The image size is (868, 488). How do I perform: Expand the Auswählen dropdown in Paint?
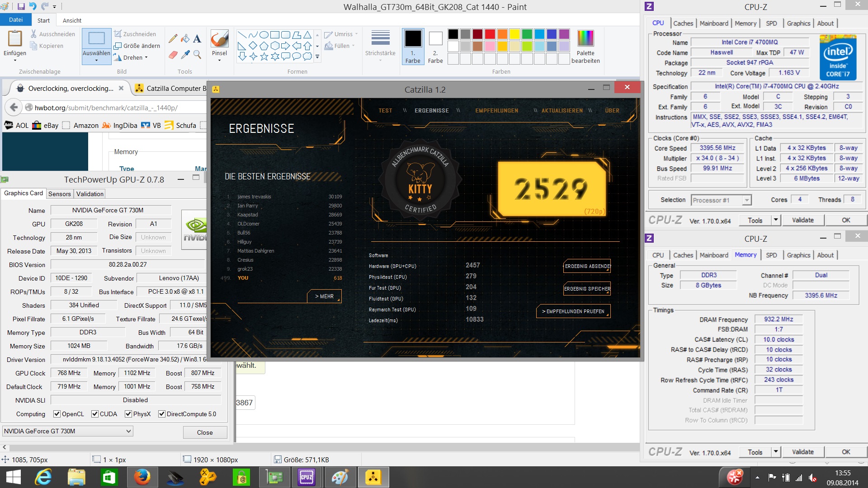coord(96,60)
